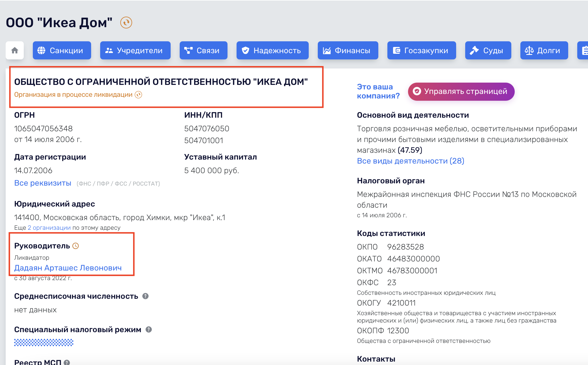Refresh company data with update icon near title
588x365 pixels.
(126, 22)
